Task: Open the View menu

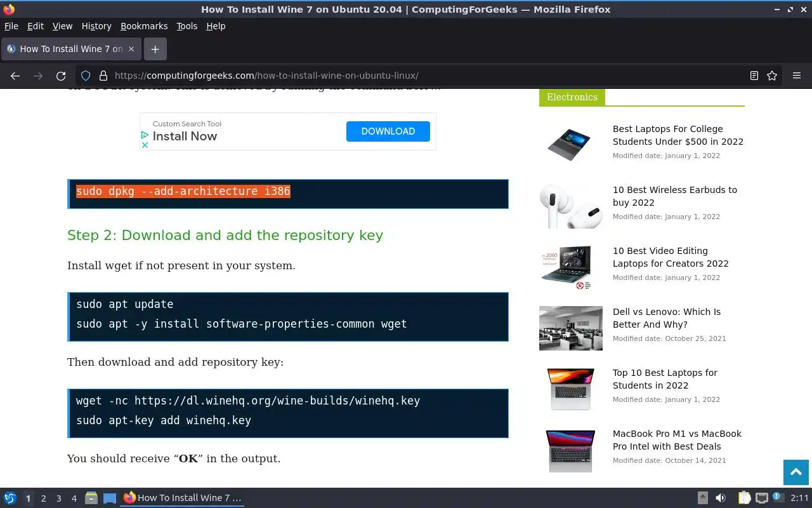Action: pyautogui.click(x=62, y=26)
